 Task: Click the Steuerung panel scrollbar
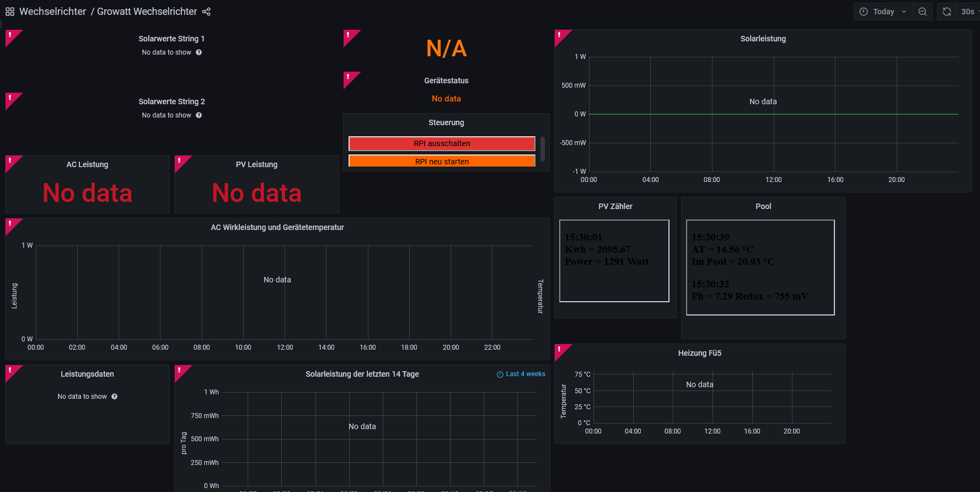click(543, 149)
